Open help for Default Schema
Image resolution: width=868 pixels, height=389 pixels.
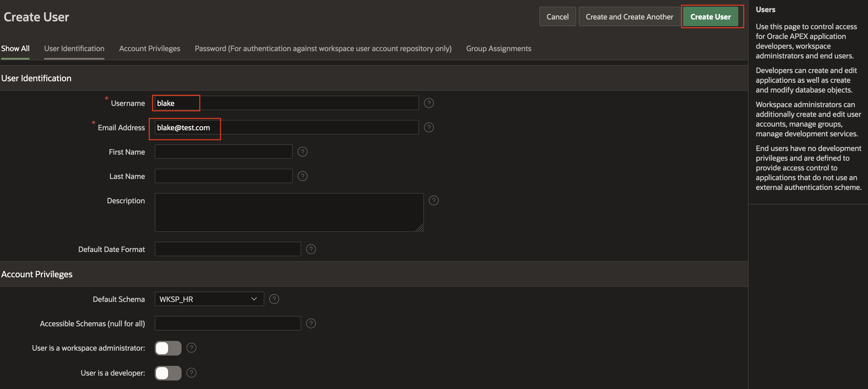click(274, 299)
